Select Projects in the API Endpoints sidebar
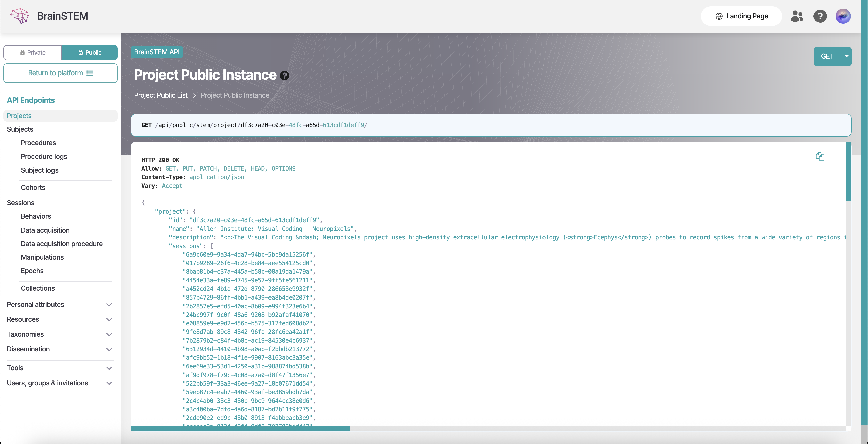Viewport: 868px width, 444px height. coord(19,116)
